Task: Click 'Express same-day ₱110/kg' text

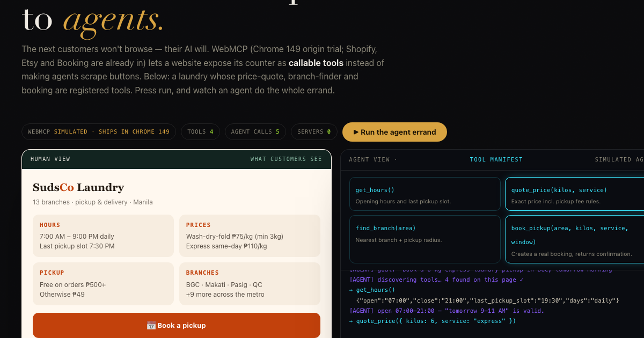Action: click(226, 246)
